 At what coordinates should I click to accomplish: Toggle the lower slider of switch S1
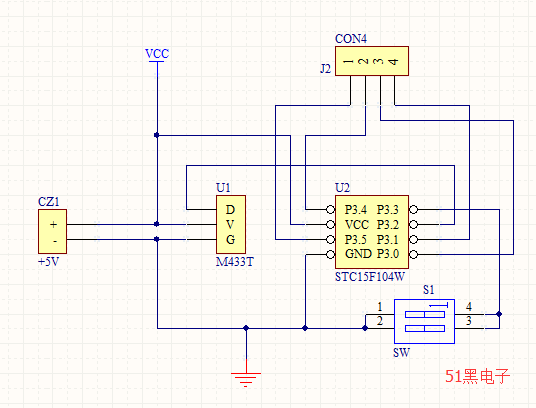pos(425,328)
